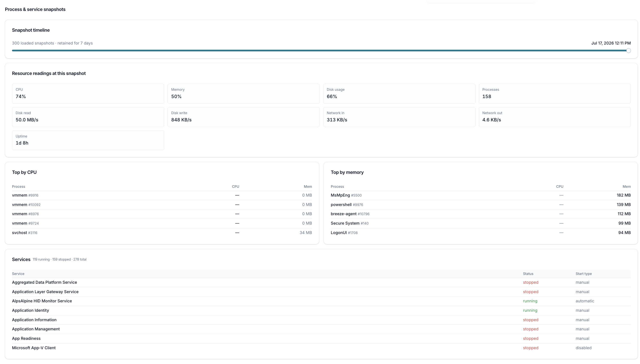Select Application Layer Gateway Service row

click(321, 292)
